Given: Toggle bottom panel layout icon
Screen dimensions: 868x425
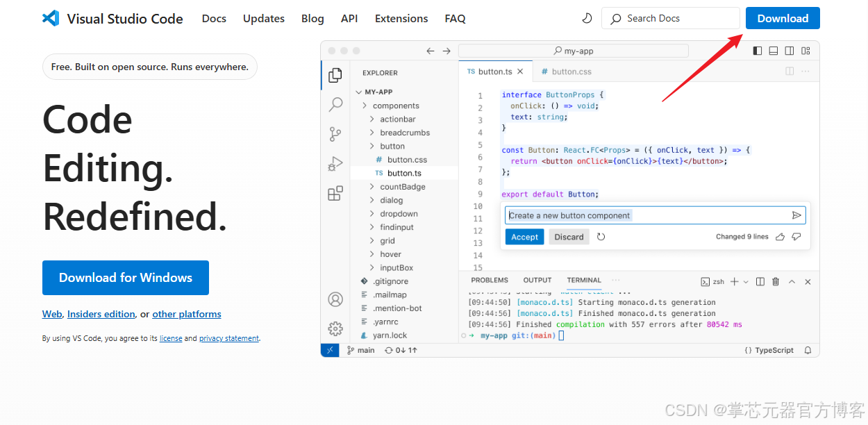Looking at the screenshot, I should (x=774, y=51).
